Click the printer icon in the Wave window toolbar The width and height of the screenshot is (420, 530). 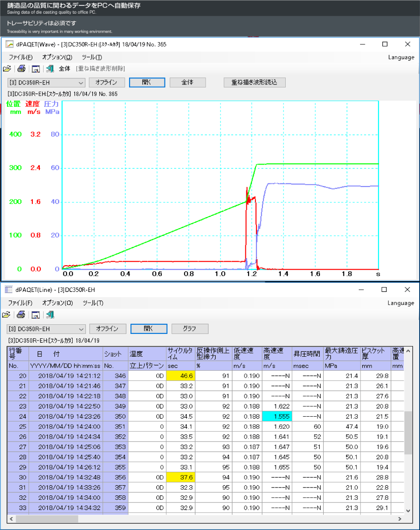coord(21,69)
